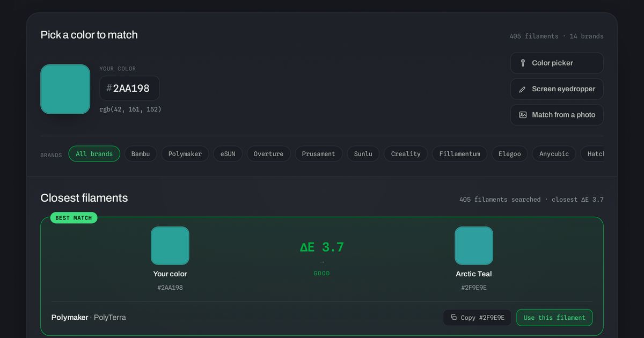Click the Closest filaments heading
This screenshot has width=644, height=338.
pos(84,198)
